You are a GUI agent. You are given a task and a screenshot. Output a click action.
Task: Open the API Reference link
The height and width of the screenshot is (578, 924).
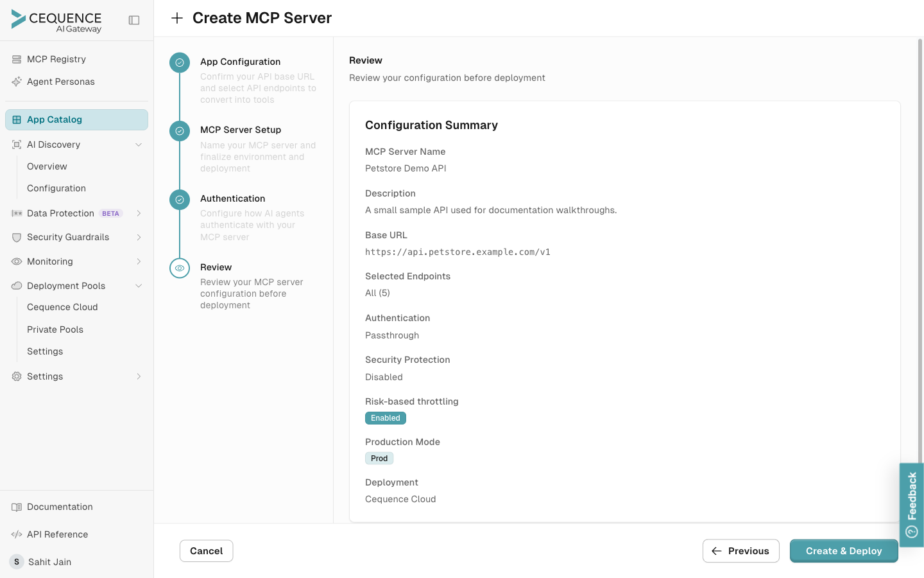[x=57, y=534]
